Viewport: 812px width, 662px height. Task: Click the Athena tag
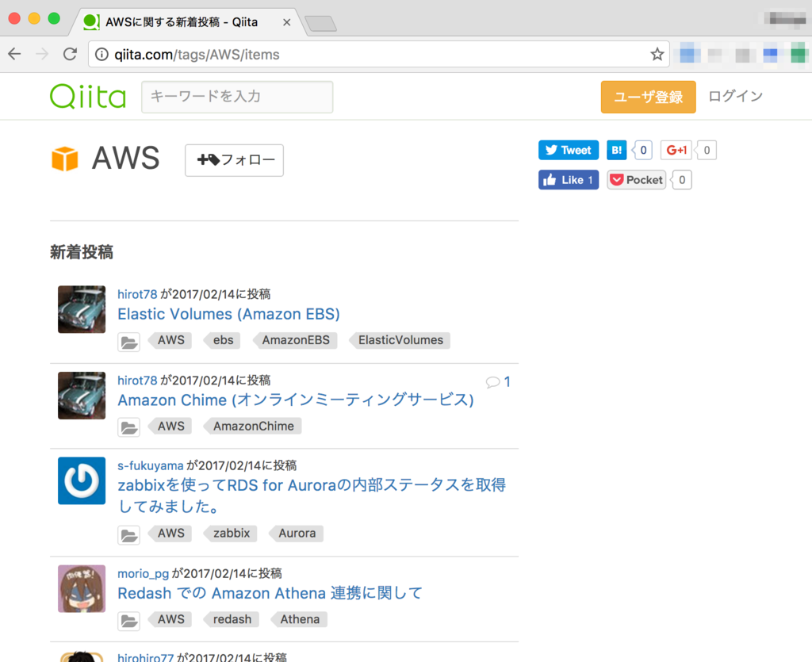(299, 619)
